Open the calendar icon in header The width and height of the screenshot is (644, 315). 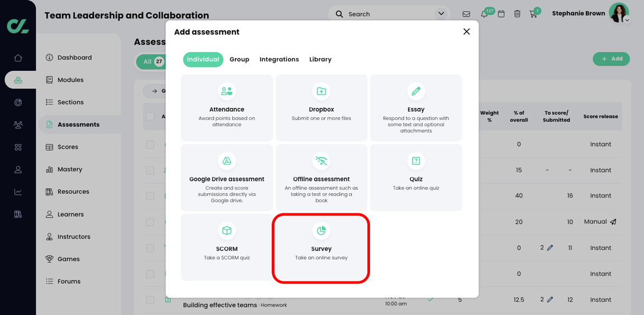[x=501, y=14]
